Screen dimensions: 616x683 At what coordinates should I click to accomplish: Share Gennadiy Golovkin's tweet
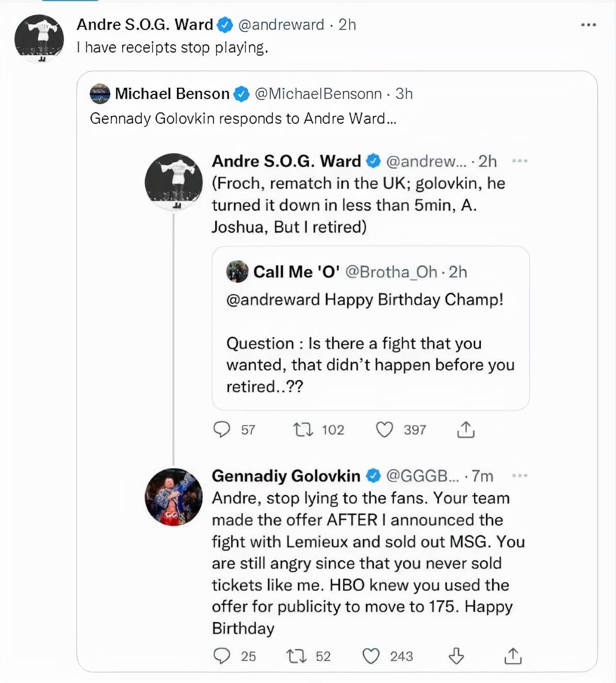[x=513, y=656]
